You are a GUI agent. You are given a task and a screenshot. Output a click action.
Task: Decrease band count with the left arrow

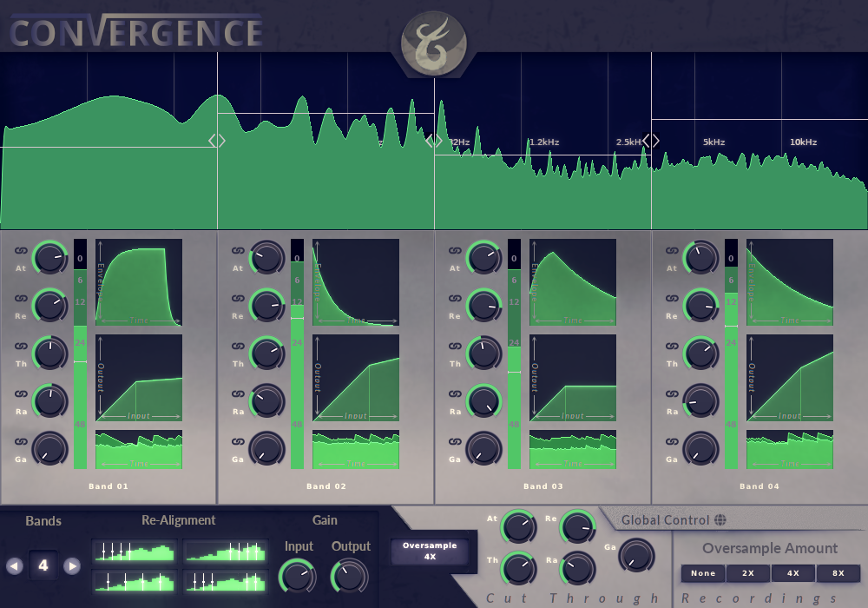click(15, 566)
